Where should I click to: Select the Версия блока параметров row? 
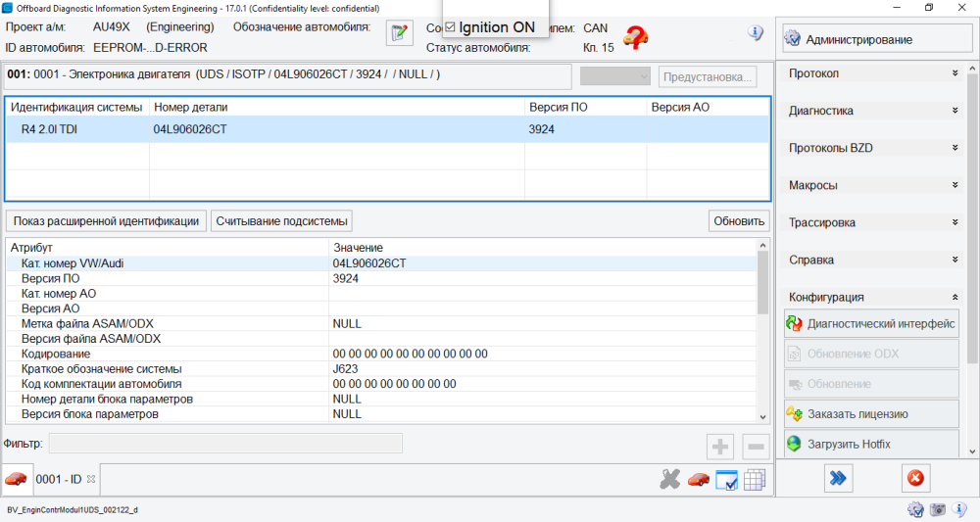pos(381,413)
